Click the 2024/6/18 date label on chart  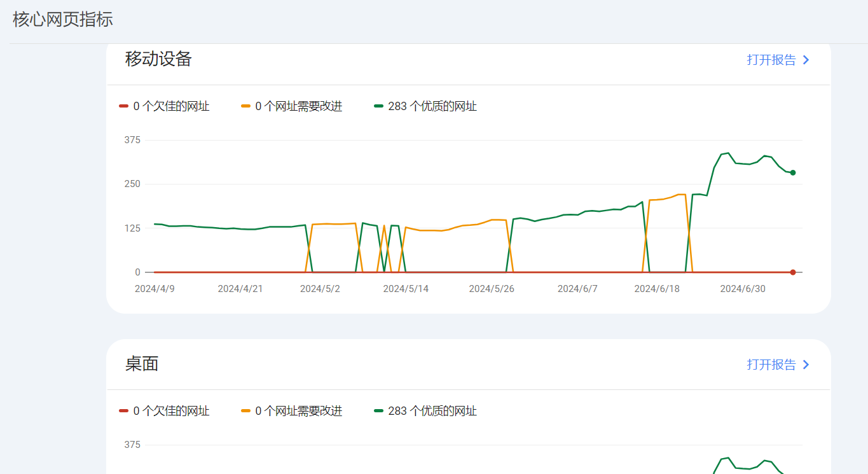click(657, 289)
